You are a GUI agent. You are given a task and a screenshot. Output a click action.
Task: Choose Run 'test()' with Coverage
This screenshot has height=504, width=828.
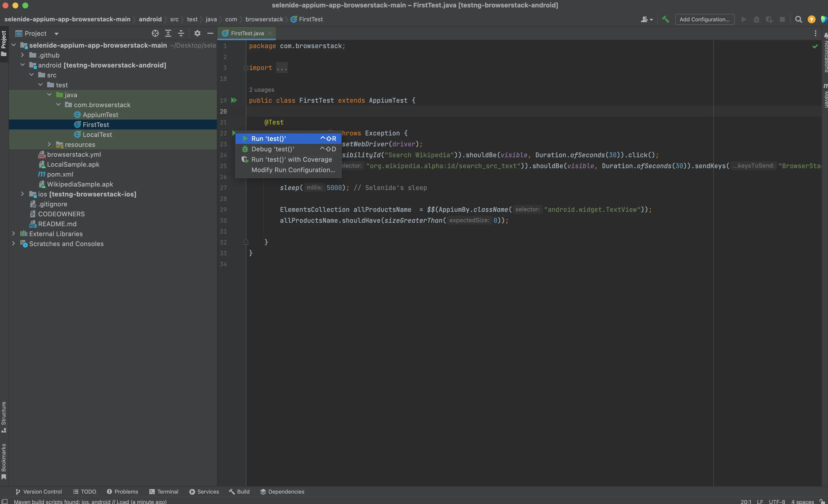(291, 159)
